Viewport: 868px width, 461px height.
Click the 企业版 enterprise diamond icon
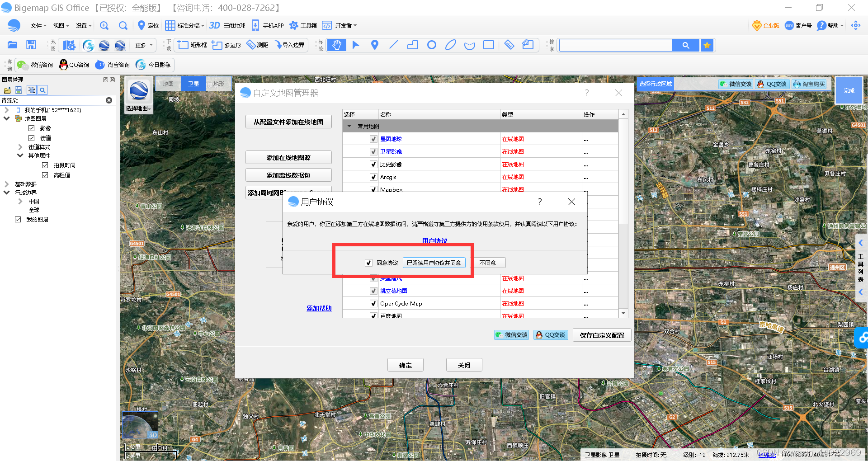tap(757, 26)
